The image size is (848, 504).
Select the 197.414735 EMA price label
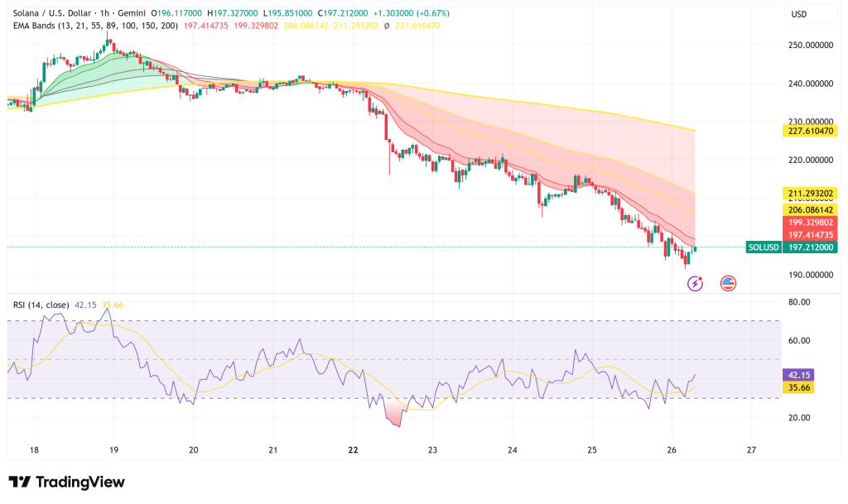click(x=810, y=235)
